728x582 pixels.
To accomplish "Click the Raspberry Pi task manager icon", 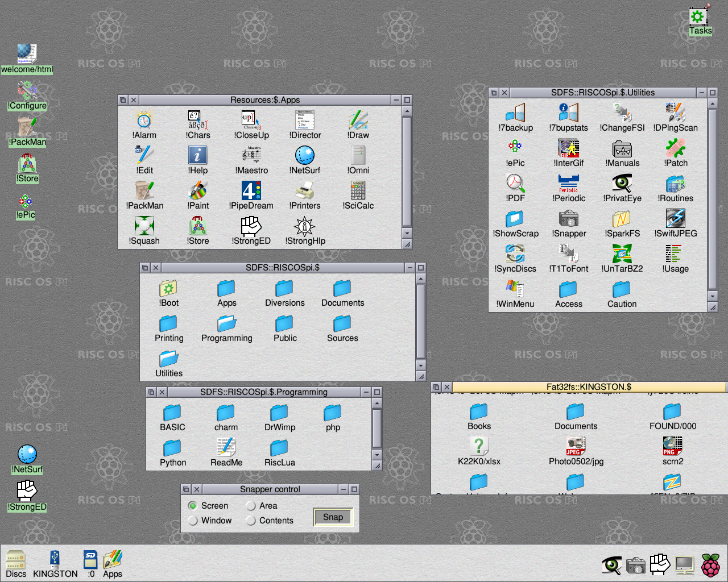I will [710, 565].
